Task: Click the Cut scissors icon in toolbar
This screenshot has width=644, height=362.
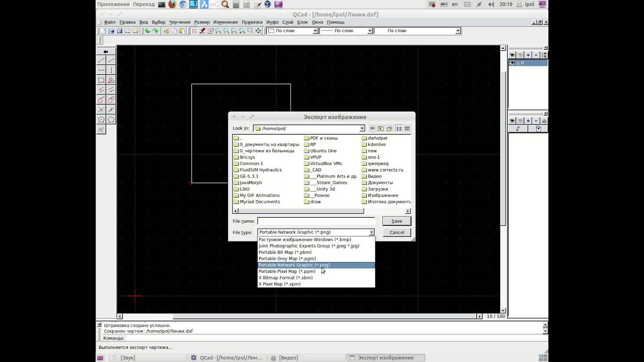Action: (x=167, y=31)
